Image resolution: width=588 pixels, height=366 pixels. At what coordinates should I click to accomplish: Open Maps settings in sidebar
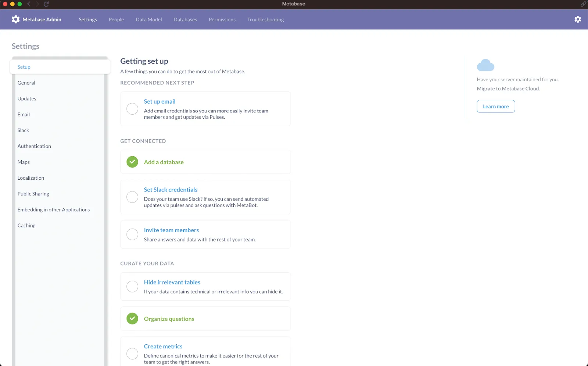click(x=24, y=162)
